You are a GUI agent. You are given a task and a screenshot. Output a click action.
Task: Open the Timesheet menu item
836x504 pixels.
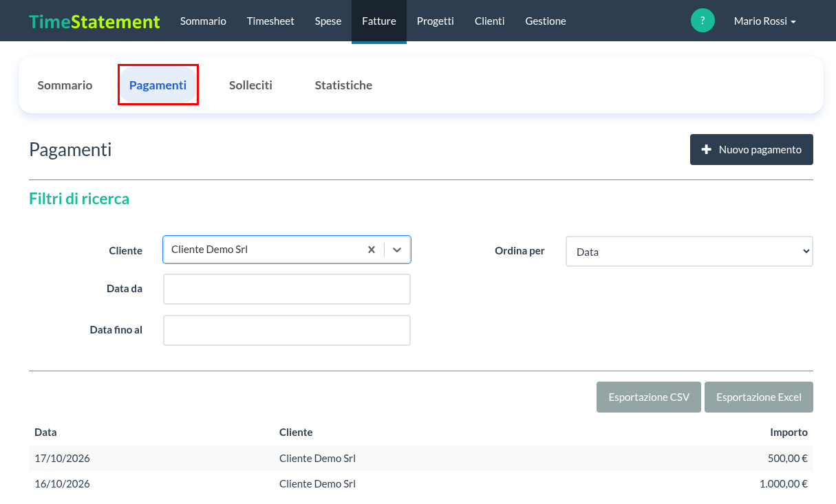click(x=270, y=21)
